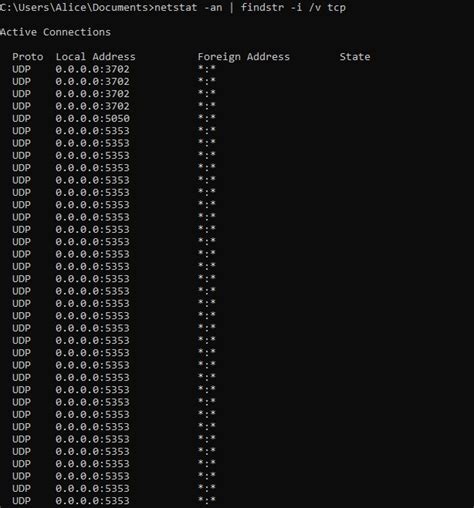Select the bottommost 0.0.0.0:5353 address
The height and width of the screenshot is (508, 474).
pos(92,501)
